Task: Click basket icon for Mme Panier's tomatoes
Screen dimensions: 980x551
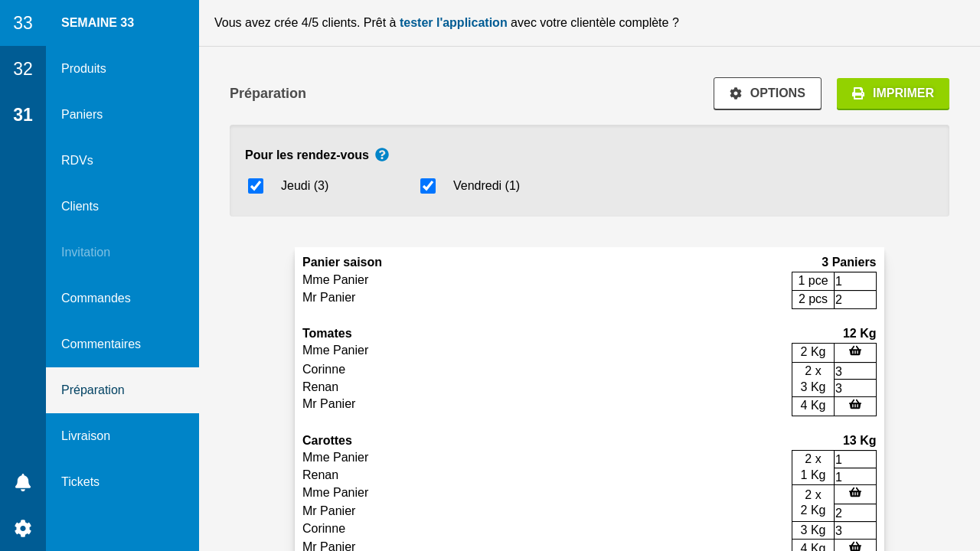Action: tap(855, 351)
